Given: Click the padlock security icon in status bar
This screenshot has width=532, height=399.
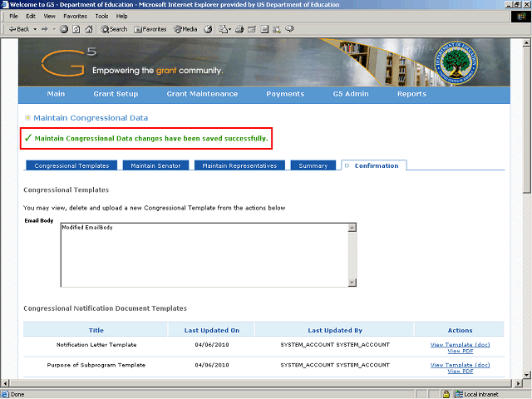Looking at the screenshot, I should pos(446,394).
